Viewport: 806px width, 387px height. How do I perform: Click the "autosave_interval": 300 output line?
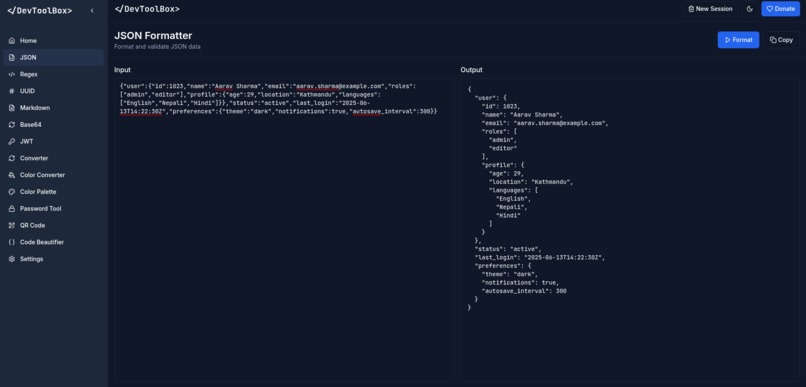click(x=524, y=291)
